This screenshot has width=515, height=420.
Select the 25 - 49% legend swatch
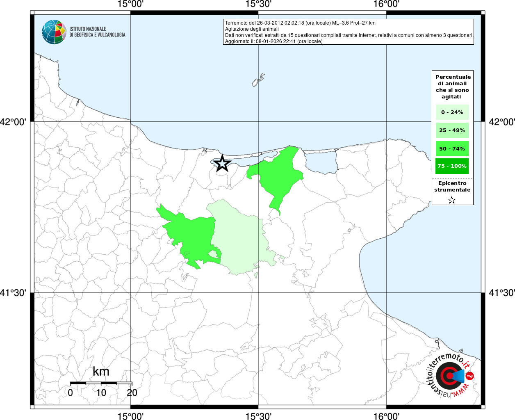pos(452,130)
